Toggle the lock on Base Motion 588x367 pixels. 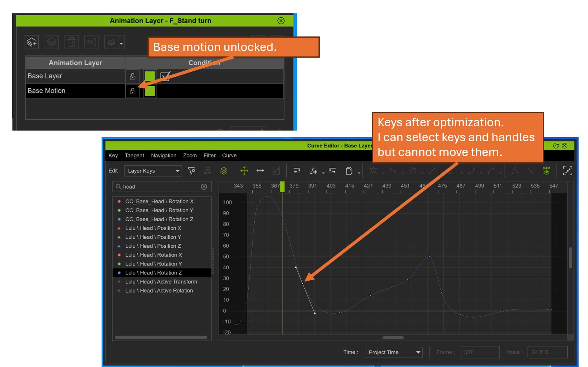[x=133, y=91]
